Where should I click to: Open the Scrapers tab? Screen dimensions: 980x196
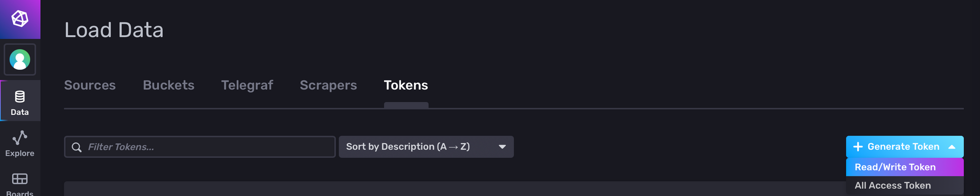tap(328, 85)
